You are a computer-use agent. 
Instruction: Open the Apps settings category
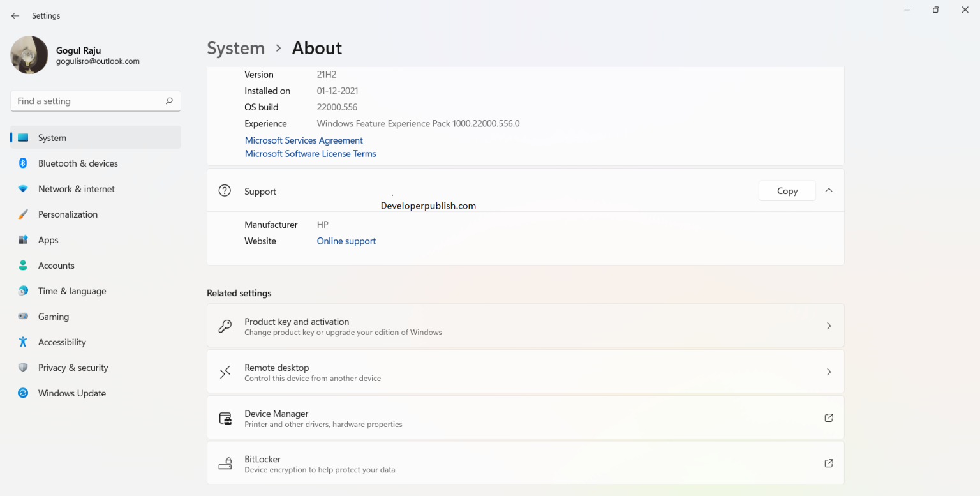pyautogui.click(x=48, y=240)
